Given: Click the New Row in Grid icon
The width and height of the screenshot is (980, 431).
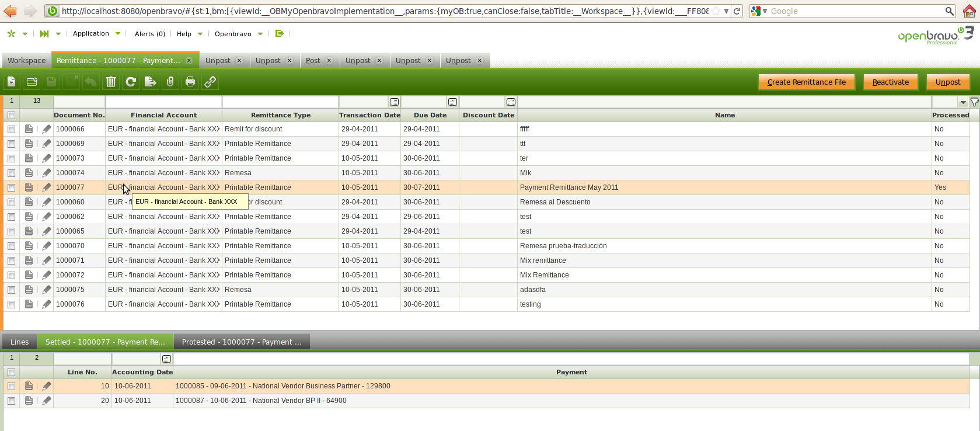Looking at the screenshot, I should click(x=32, y=82).
